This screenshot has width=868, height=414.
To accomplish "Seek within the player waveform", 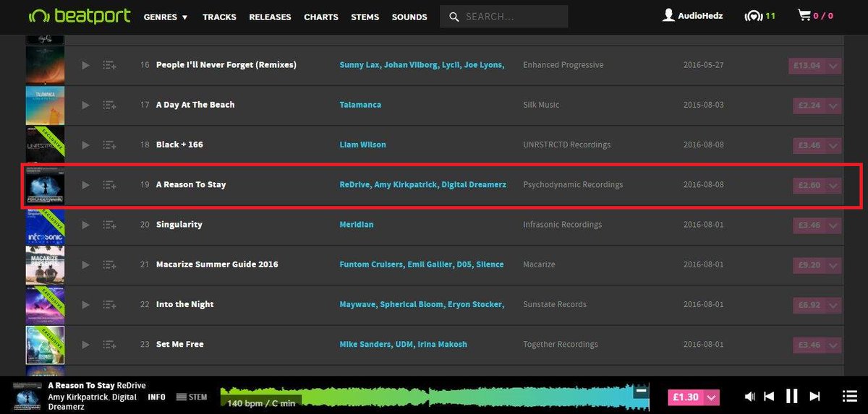I will 434,397.
